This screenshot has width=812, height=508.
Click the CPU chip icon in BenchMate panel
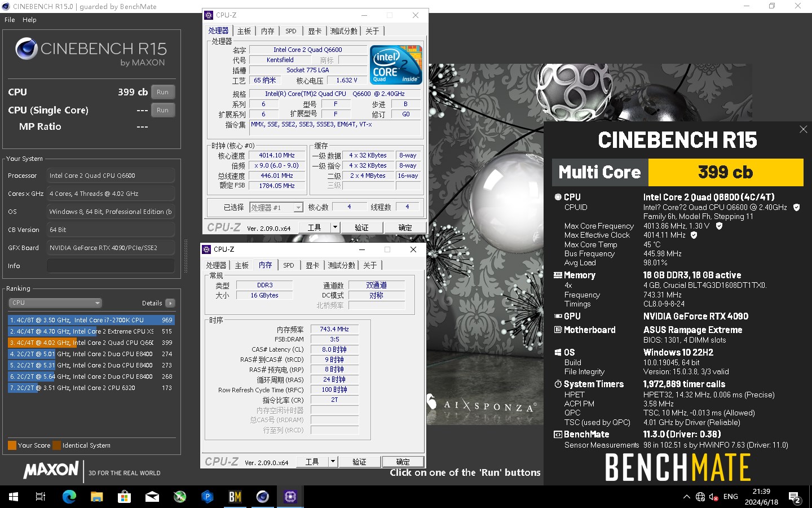(558, 197)
